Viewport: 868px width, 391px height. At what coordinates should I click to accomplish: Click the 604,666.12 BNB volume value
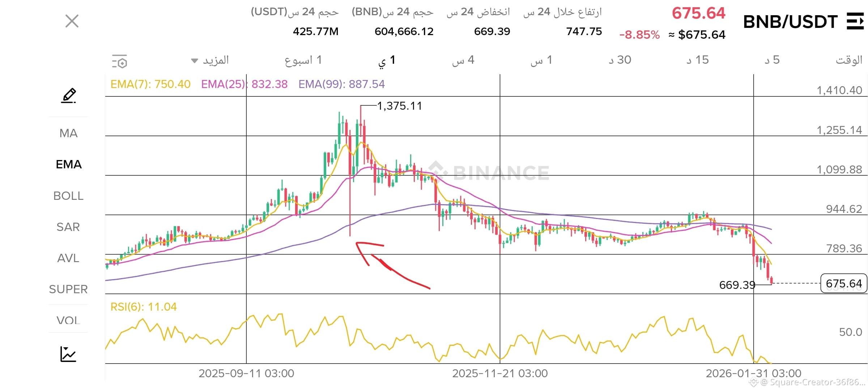click(x=404, y=31)
